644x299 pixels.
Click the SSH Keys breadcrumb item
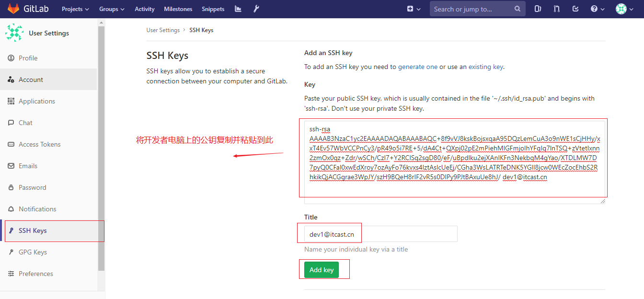(x=201, y=30)
